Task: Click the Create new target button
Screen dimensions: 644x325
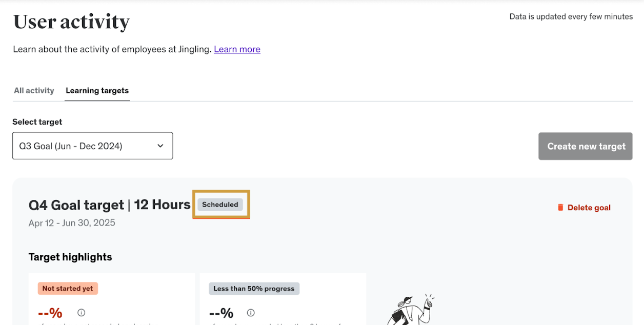Action: coord(586,146)
